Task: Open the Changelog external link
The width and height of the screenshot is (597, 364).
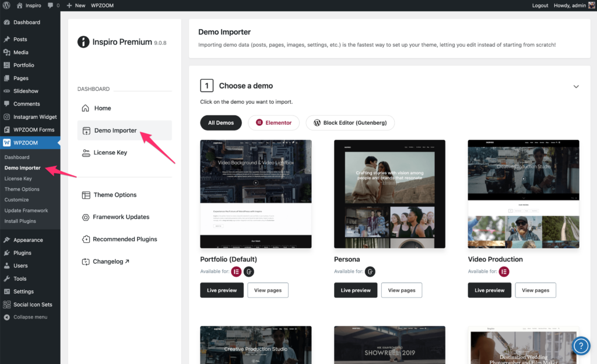Action: click(x=111, y=261)
